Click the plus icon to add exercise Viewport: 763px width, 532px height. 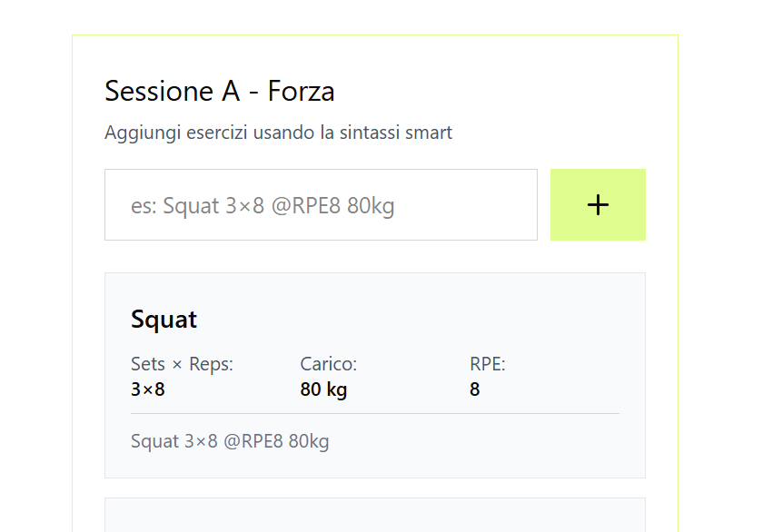tap(598, 205)
